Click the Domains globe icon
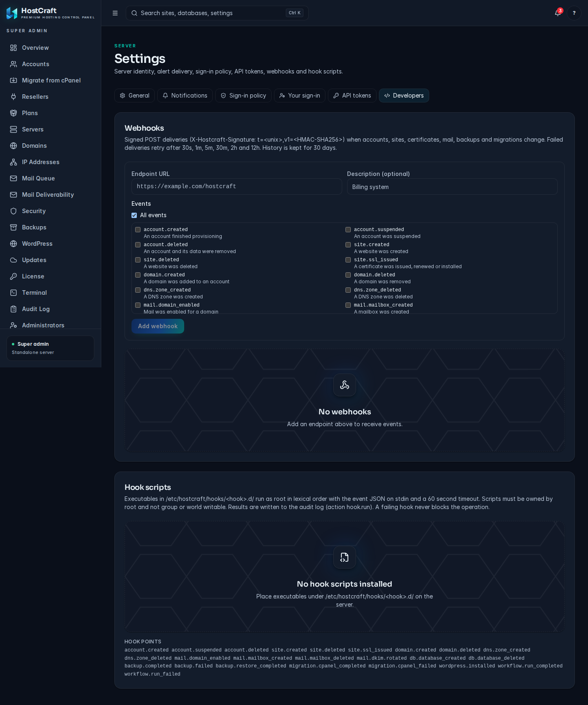 tap(13, 146)
